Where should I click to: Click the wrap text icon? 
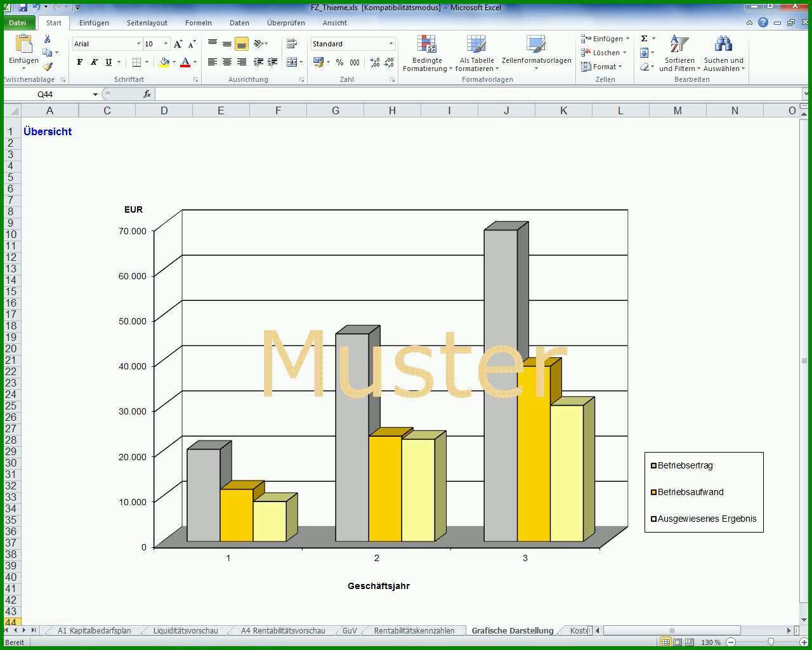[x=292, y=44]
